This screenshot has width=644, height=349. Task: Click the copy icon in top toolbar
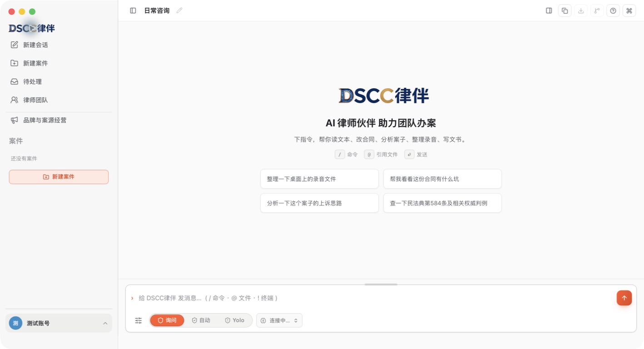click(565, 10)
